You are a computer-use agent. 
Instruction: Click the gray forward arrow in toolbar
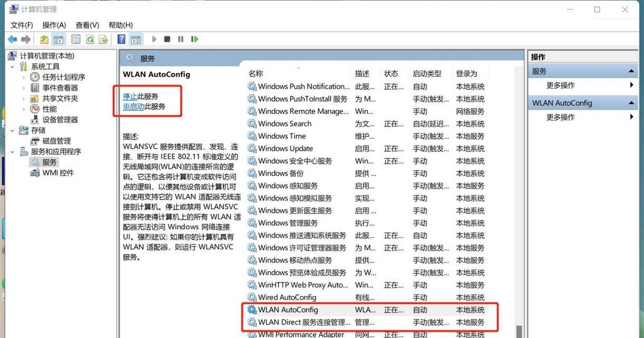(25, 39)
